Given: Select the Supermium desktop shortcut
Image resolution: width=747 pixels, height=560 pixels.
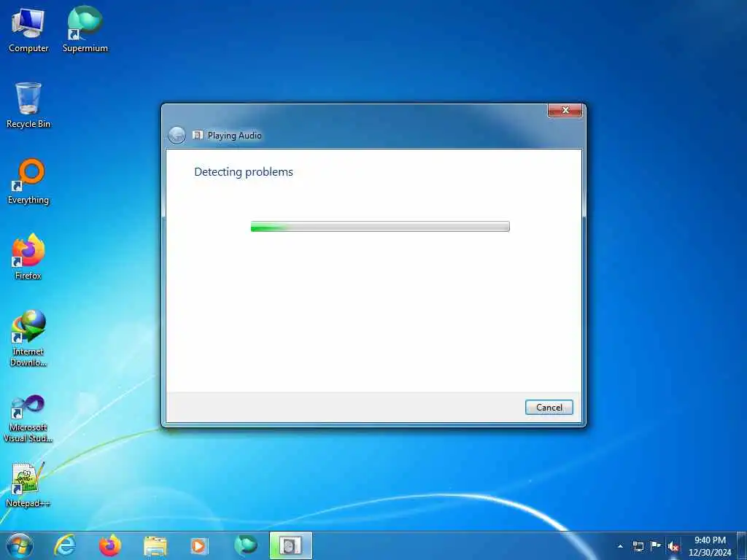Looking at the screenshot, I should click(x=85, y=31).
